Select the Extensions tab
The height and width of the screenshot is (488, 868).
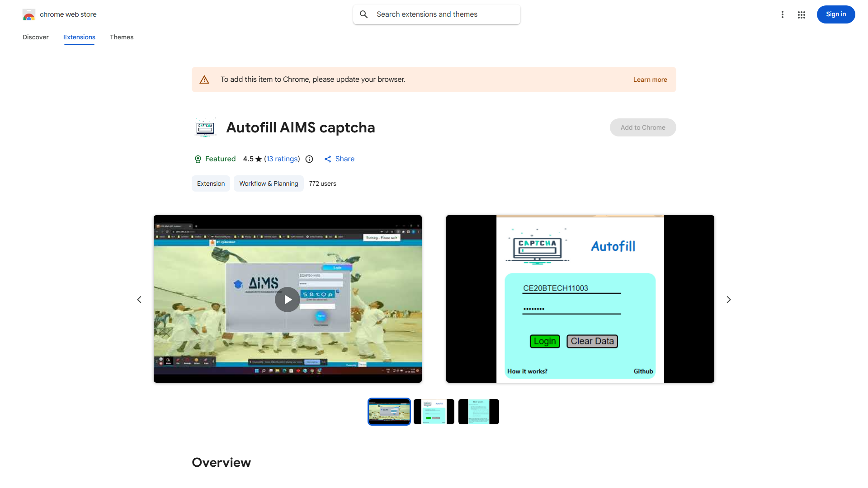[x=79, y=37]
